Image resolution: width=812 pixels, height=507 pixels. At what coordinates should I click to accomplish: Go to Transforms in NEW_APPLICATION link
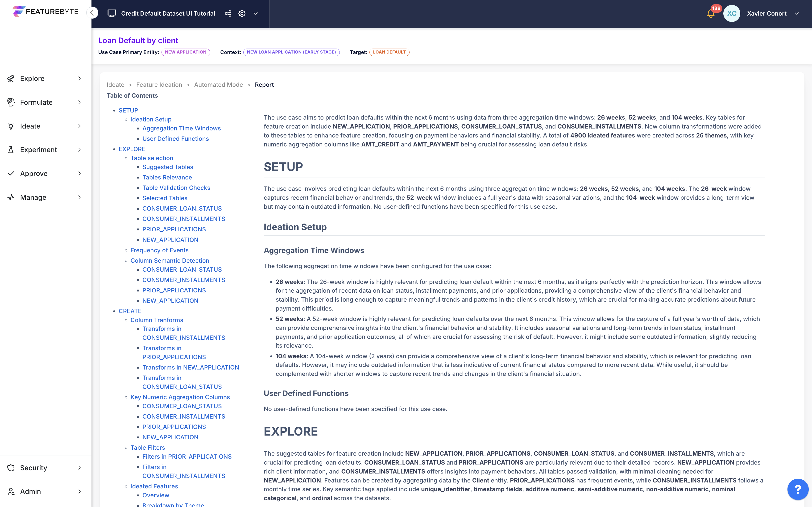click(x=191, y=367)
